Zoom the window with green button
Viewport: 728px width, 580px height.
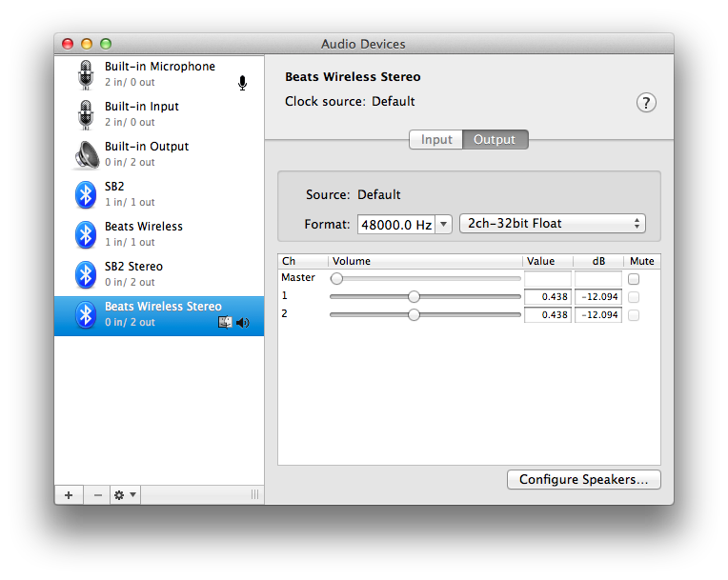pyautogui.click(x=106, y=44)
